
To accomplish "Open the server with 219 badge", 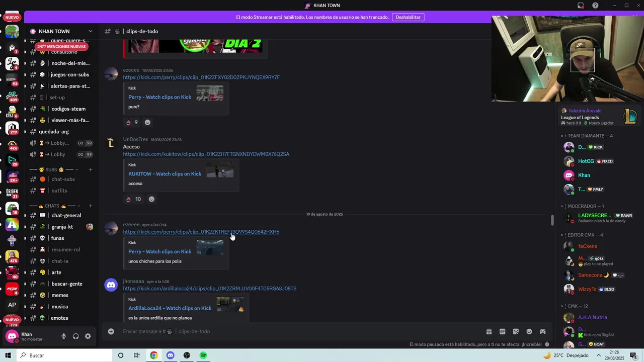I will 12,128.
